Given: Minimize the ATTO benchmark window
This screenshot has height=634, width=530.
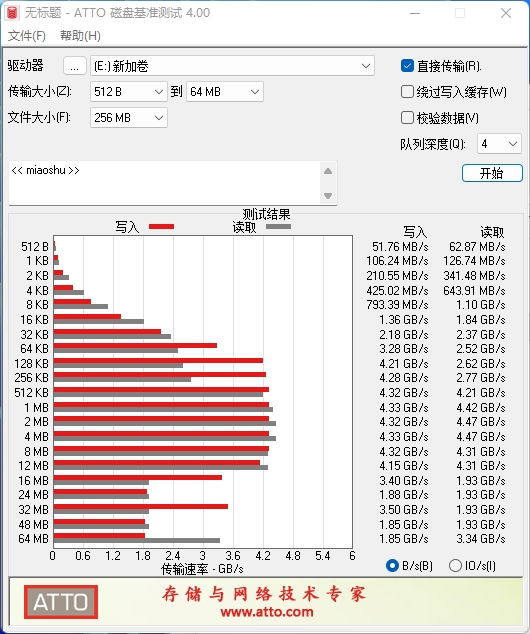Looking at the screenshot, I should (x=415, y=13).
